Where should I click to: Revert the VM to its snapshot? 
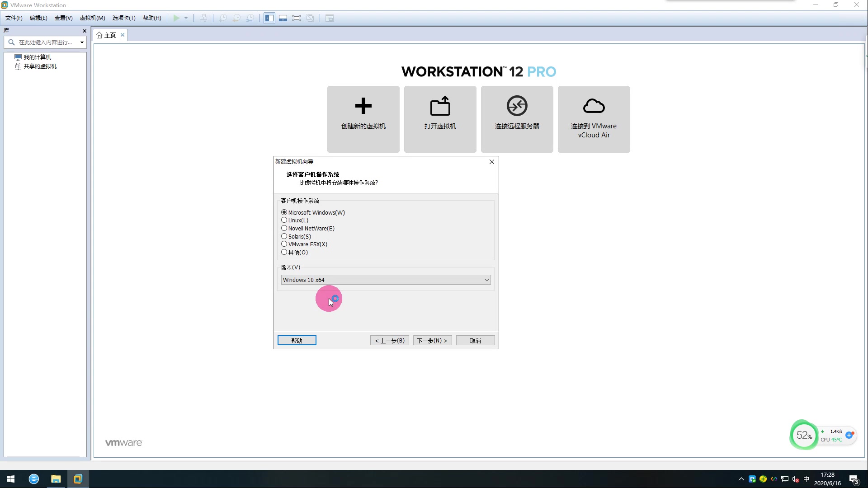pos(236,18)
